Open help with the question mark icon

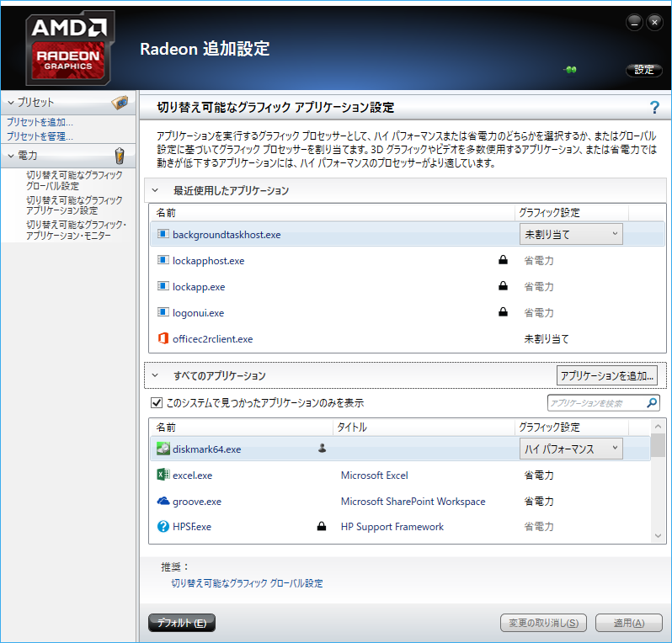click(x=654, y=107)
